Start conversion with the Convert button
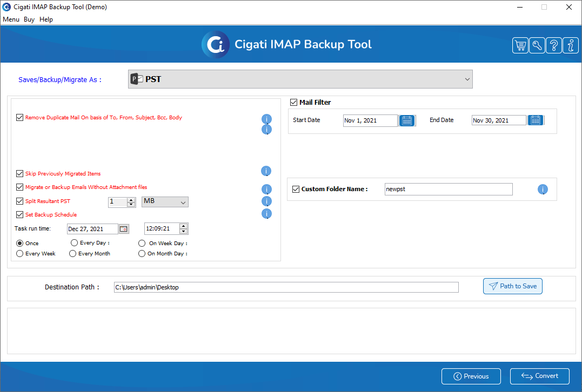Screen dimensions: 582x392 click(540, 376)
